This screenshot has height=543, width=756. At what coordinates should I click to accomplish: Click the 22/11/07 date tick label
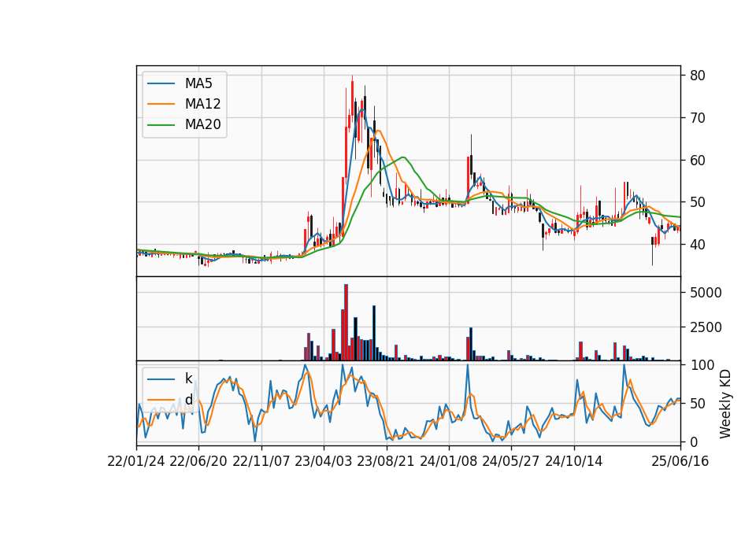click(261, 461)
